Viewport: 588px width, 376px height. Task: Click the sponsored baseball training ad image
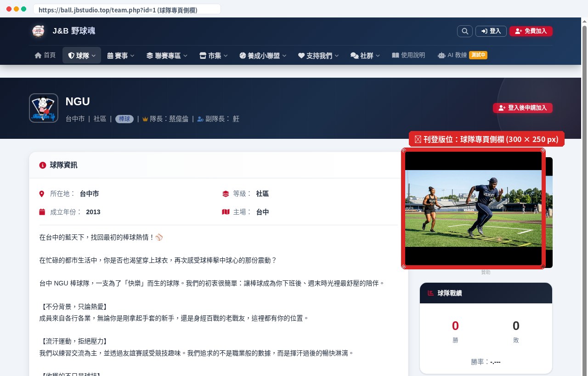474,208
